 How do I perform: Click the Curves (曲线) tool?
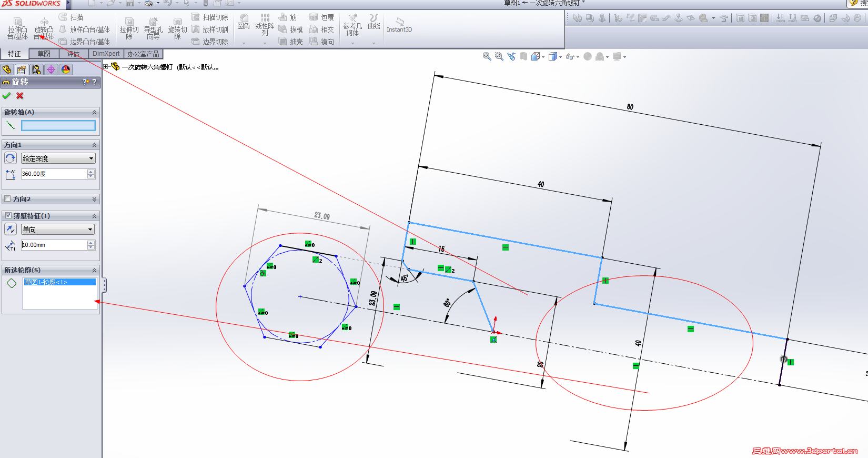click(374, 22)
